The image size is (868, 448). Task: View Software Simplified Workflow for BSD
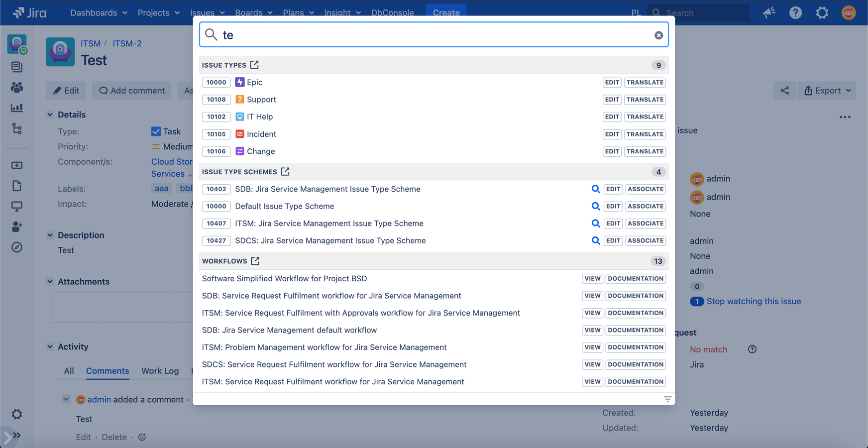click(592, 279)
